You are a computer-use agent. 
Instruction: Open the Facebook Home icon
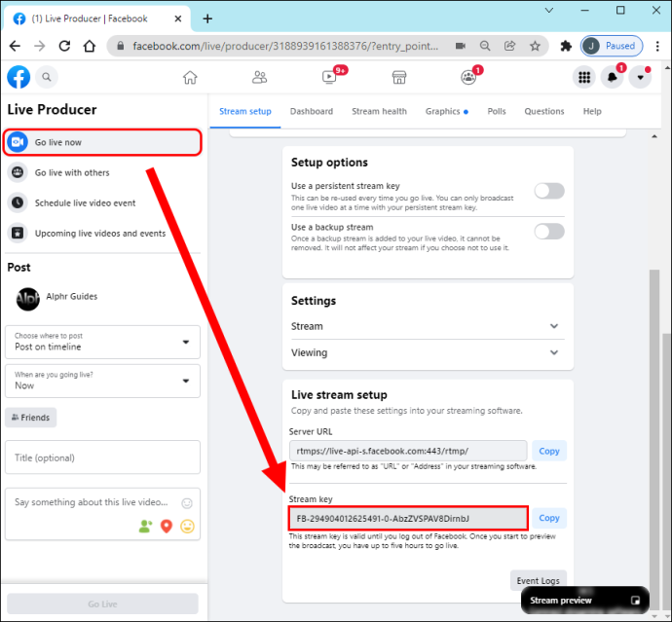pyautogui.click(x=190, y=78)
